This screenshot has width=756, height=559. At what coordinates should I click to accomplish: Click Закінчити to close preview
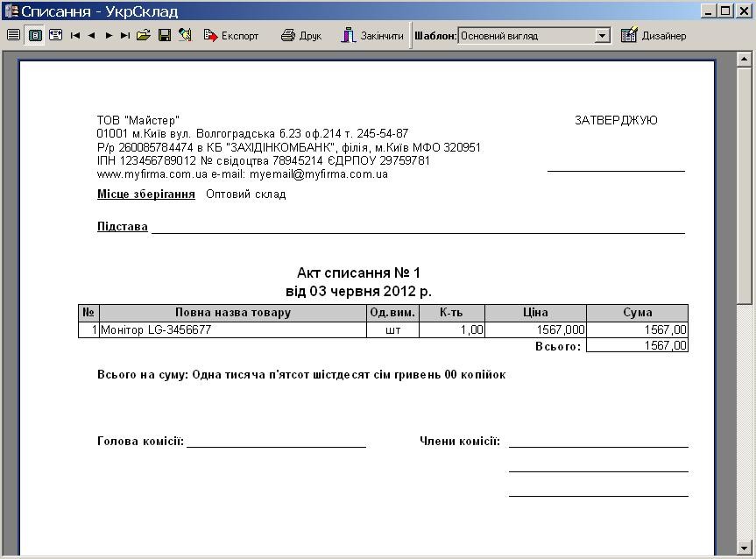tap(372, 35)
